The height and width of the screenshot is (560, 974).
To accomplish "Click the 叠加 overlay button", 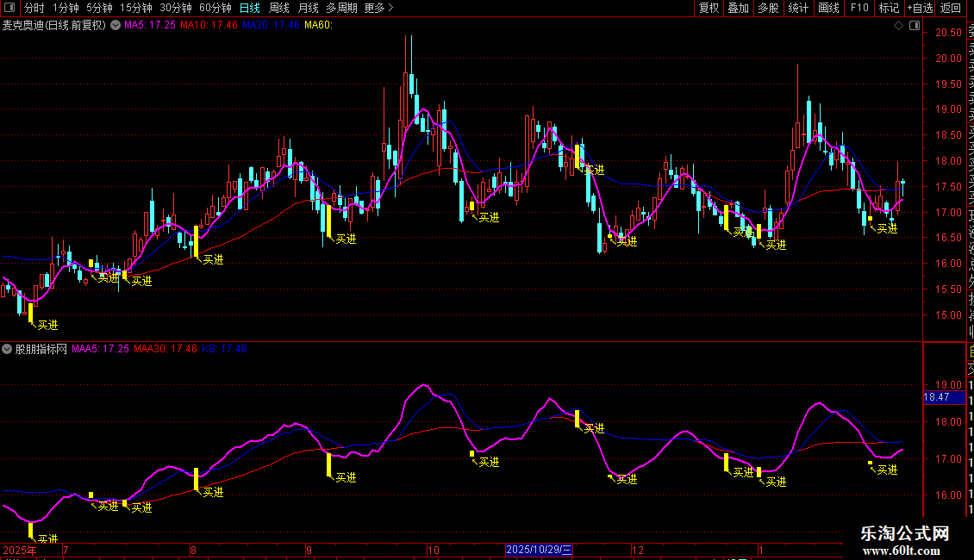I will (739, 8).
